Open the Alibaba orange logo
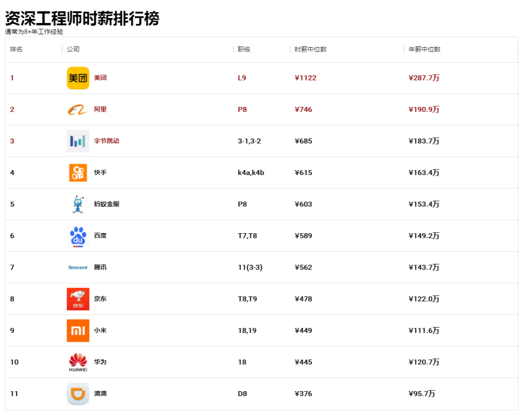Image resolution: width=528 pixels, height=420 pixels. 78,110
